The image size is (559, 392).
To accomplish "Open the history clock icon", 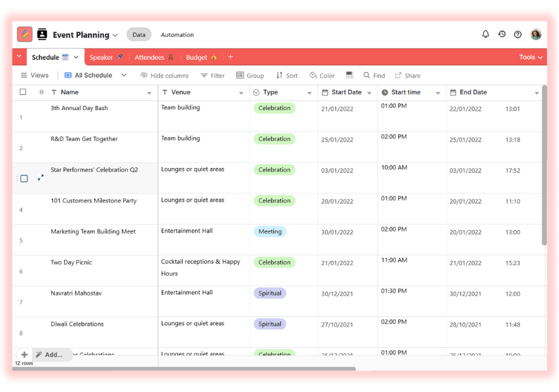I will (x=502, y=34).
